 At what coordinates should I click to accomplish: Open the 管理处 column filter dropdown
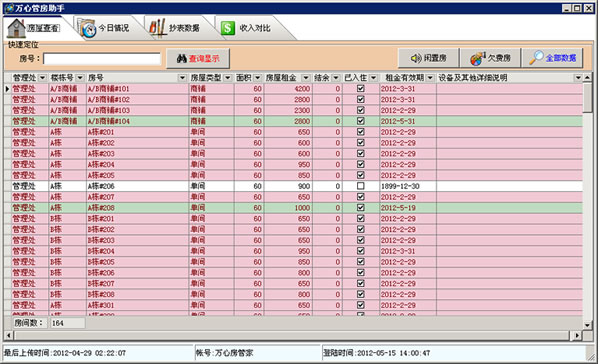[x=42, y=78]
